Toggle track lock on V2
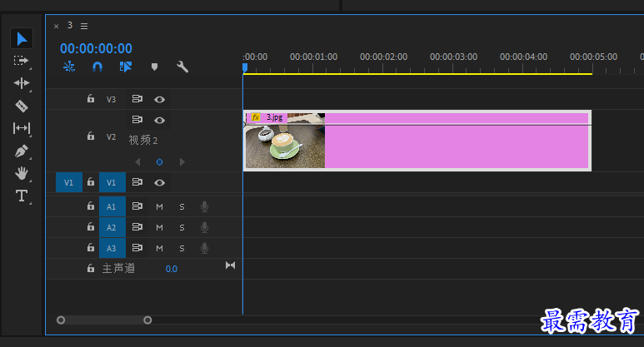This screenshot has width=644, height=347. pyautogui.click(x=91, y=136)
